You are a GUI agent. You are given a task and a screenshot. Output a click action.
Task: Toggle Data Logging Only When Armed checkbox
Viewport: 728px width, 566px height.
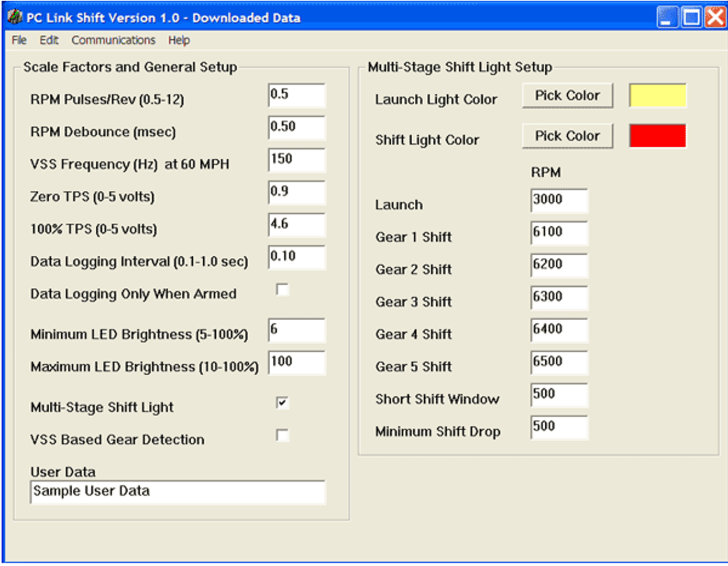[282, 289]
